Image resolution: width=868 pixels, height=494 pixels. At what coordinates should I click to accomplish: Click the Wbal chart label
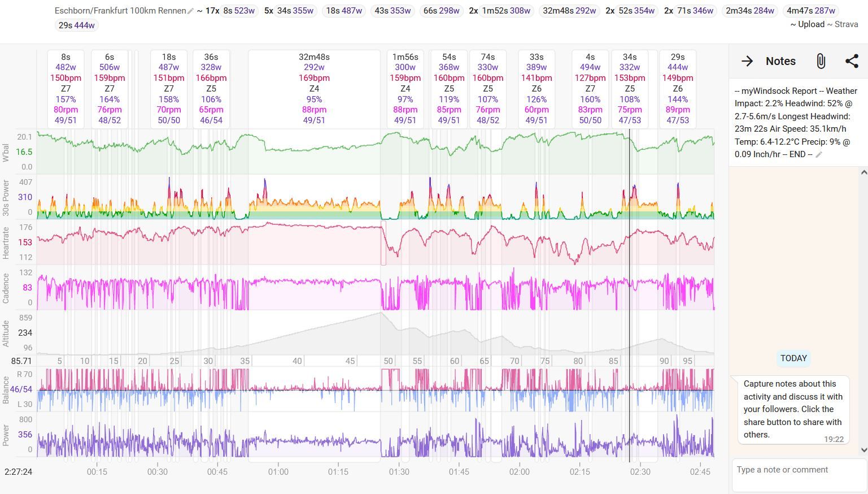click(6, 152)
